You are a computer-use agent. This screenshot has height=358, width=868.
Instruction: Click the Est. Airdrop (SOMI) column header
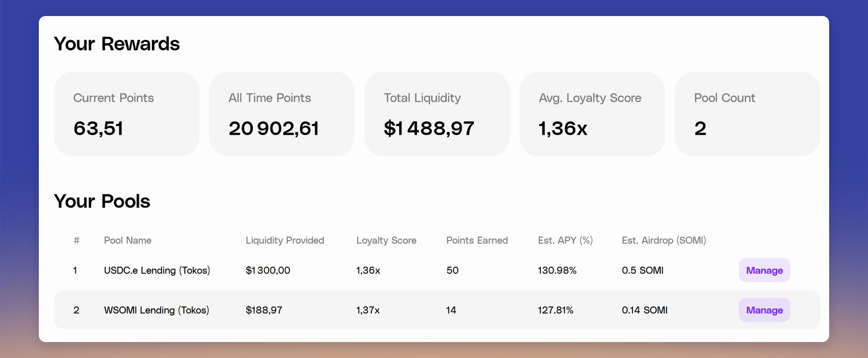pos(664,240)
